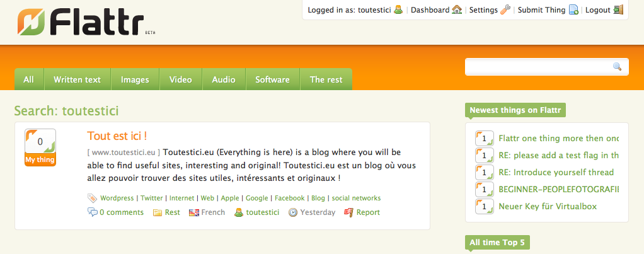Screen dimensions: 644x254
Task: Click the Wordpress tag link
Action: coord(117,198)
